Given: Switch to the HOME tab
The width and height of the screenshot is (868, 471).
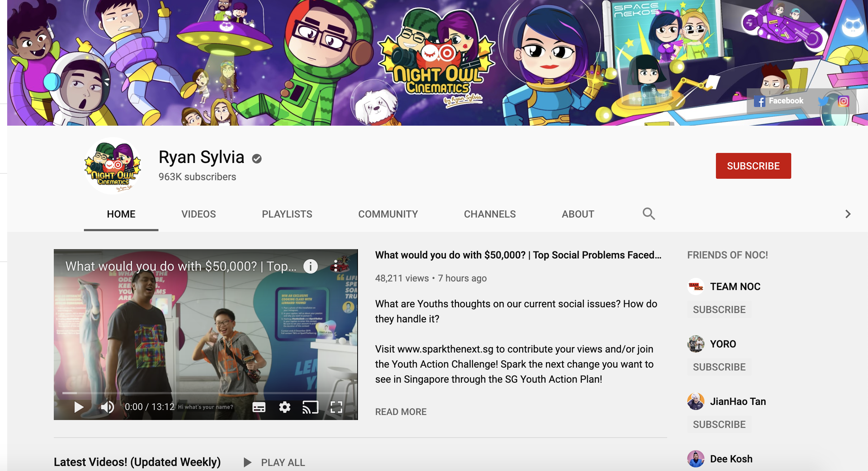Looking at the screenshot, I should point(121,214).
